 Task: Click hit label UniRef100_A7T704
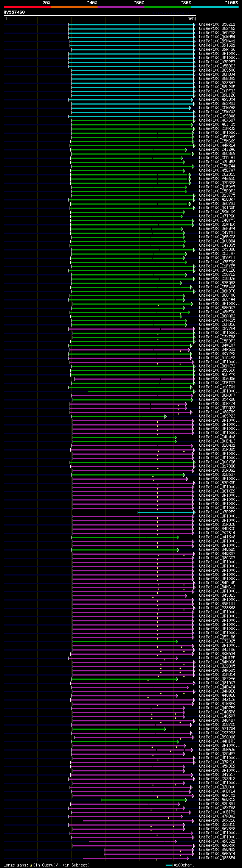[x=217, y=729]
